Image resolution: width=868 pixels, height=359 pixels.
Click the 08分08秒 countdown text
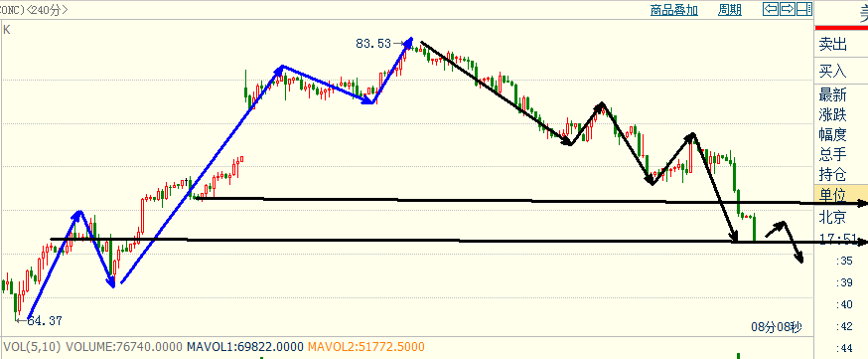pyautogui.click(x=776, y=327)
